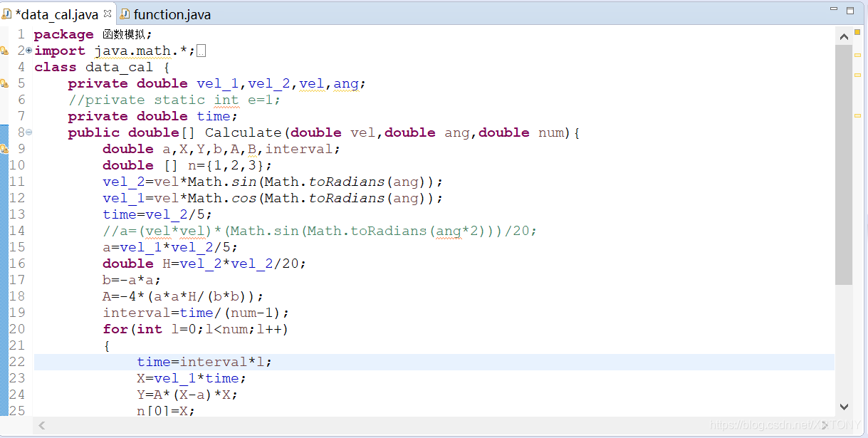Click 'data_cal' class name on line 4
The height and width of the screenshot is (438, 868).
tap(119, 67)
